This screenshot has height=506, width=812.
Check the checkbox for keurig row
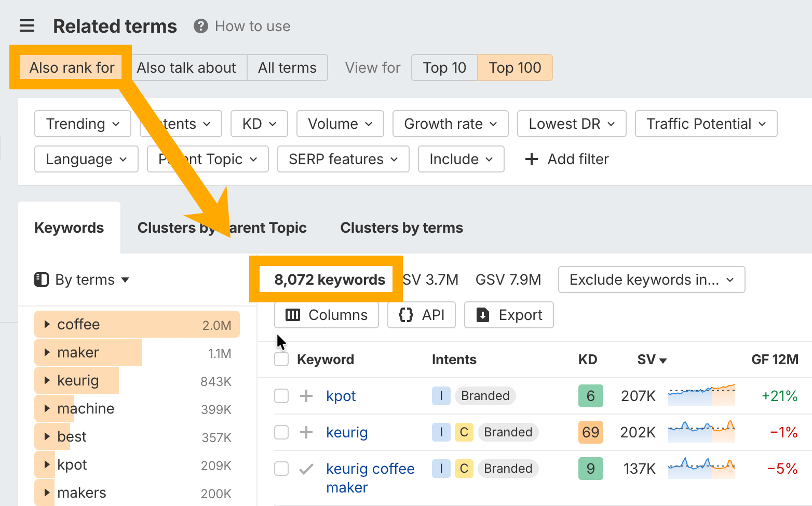pos(281,432)
